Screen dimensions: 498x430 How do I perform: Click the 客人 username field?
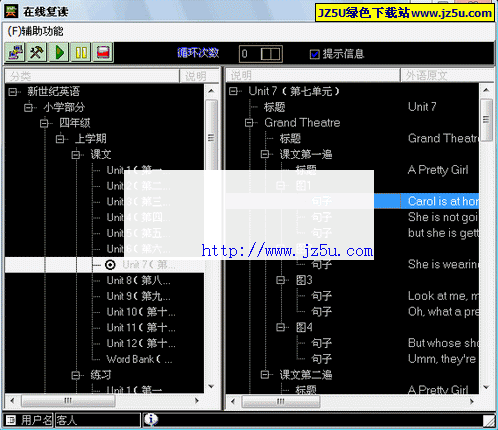[98, 420]
